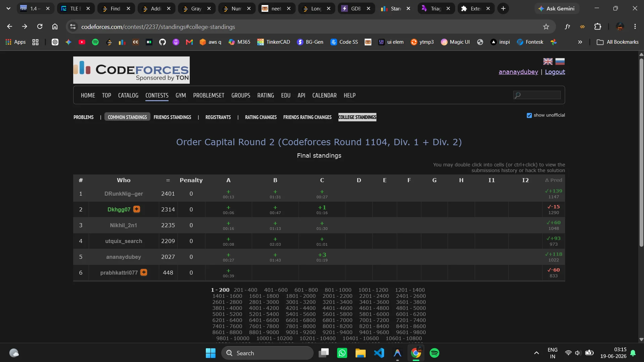The width and height of the screenshot is (644, 362).
Task: Go to standings page 201 - 400
Action: (245, 290)
